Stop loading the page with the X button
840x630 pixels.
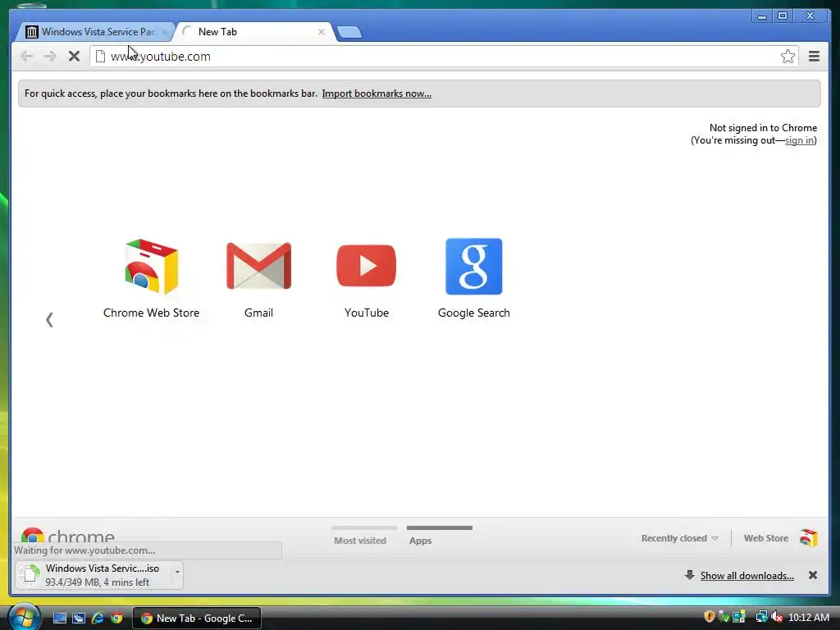tap(74, 57)
